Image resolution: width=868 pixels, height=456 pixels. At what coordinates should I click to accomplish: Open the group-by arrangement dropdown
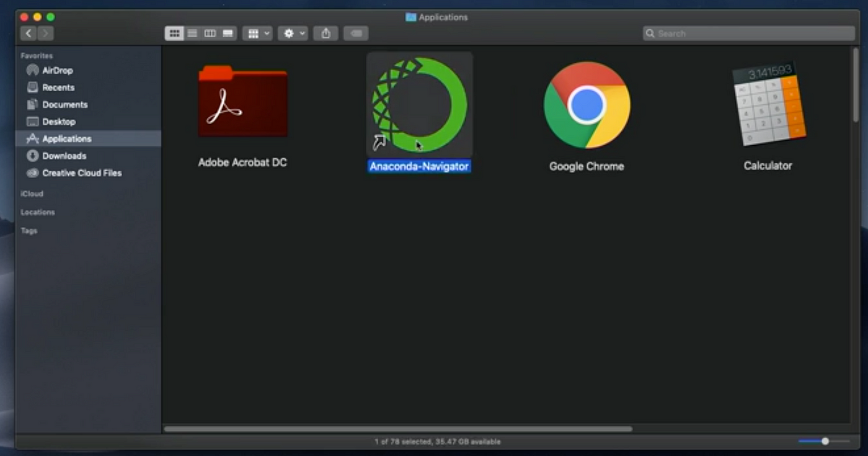click(x=257, y=34)
